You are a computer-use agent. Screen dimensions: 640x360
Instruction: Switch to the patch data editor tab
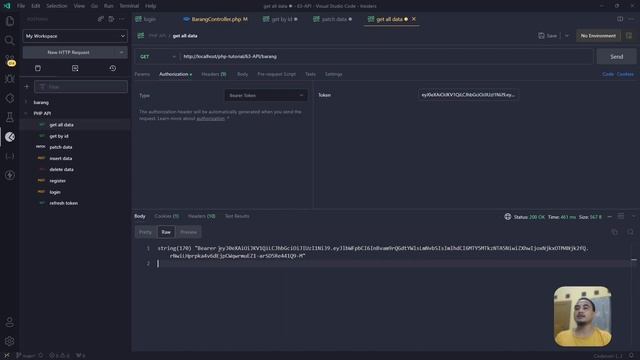coord(332,19)
